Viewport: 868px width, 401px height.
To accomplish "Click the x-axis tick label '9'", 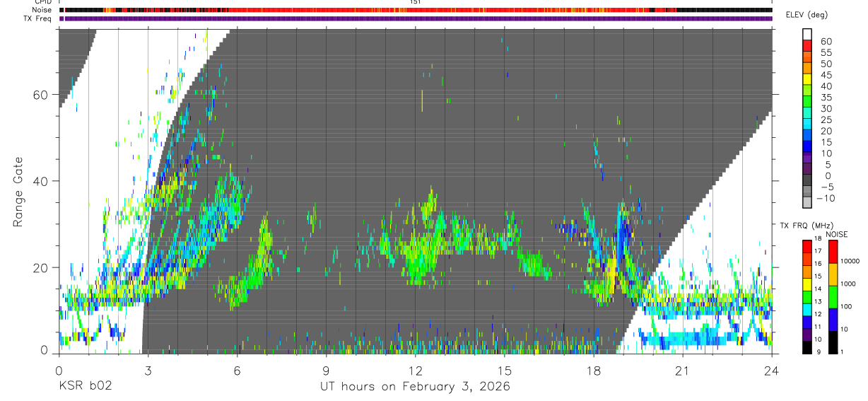I will pyautogui.click(x=326, y=371).
